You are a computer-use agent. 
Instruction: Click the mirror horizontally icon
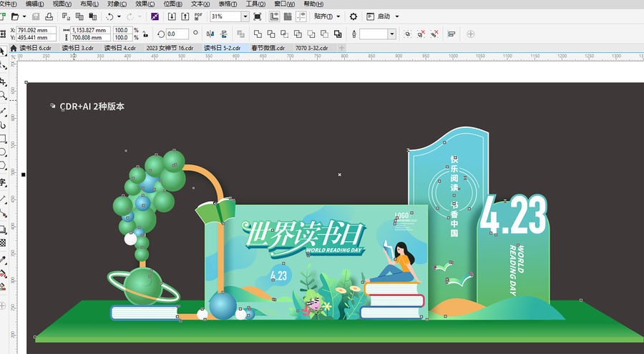[x=210, y=34]
